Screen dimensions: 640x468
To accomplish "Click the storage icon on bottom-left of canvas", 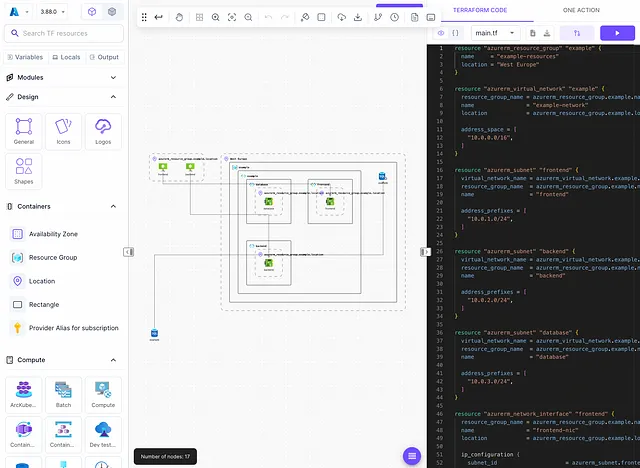I will (154, 334).
